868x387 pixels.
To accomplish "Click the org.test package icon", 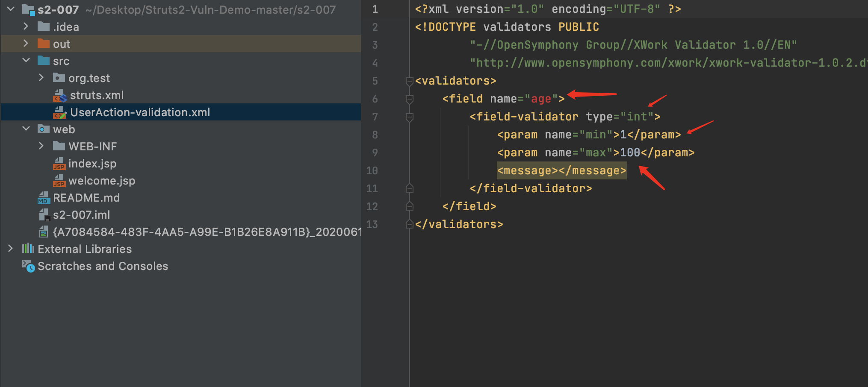I will (59, 78).
